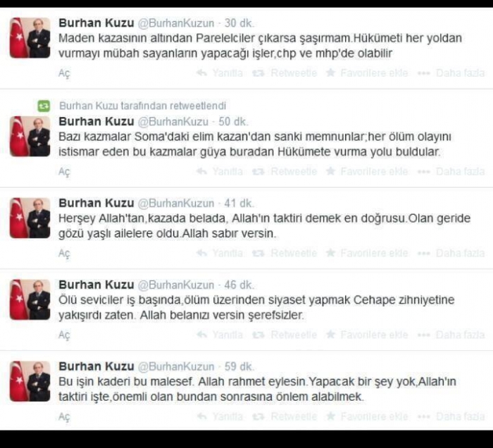Expand the first tweet with Aç
Image resolution: width=493 pixels, height=448 pixels.
64,73
